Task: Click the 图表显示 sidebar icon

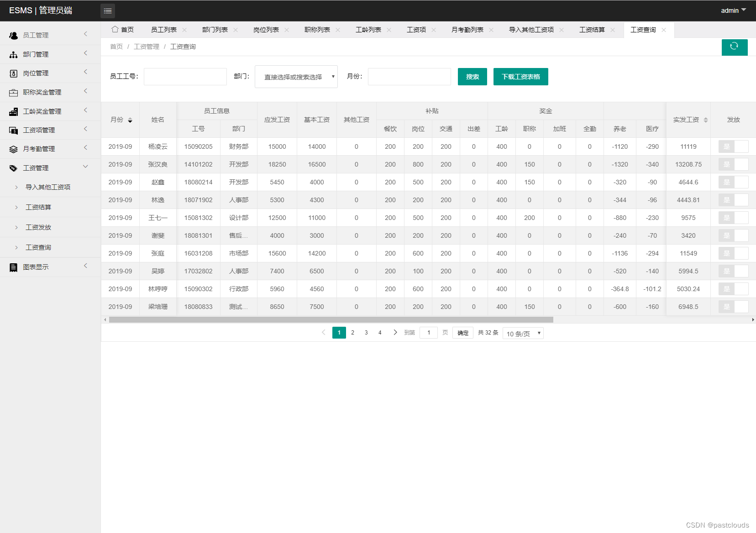Action: tap(12, 266)
